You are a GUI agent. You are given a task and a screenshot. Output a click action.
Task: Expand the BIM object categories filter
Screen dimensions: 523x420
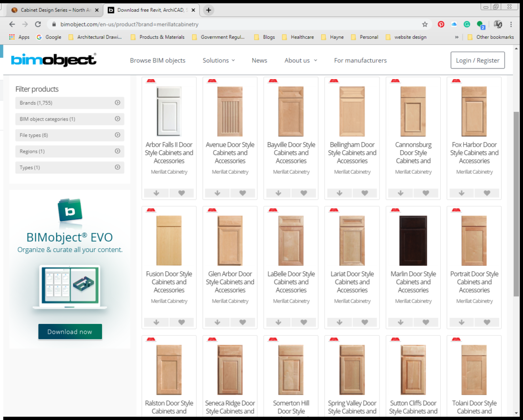coord(69,119)
